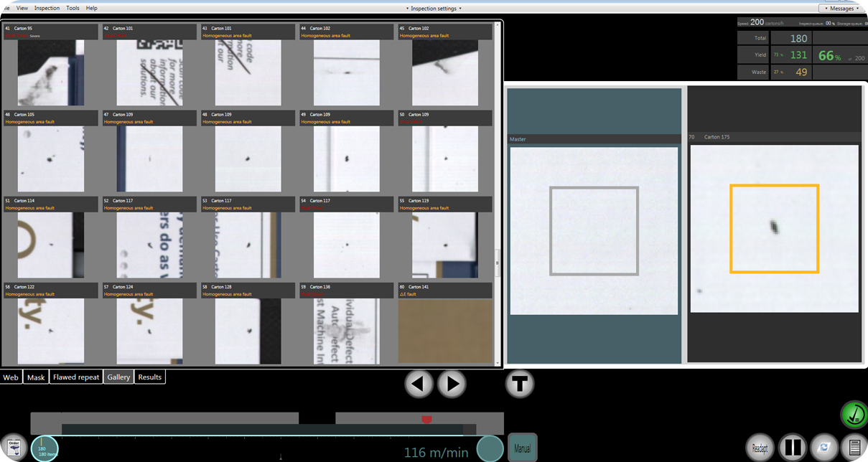Screen dimensions: 868x462
Task: Click the T text overlay icon
Action: (x=520, y=384)
